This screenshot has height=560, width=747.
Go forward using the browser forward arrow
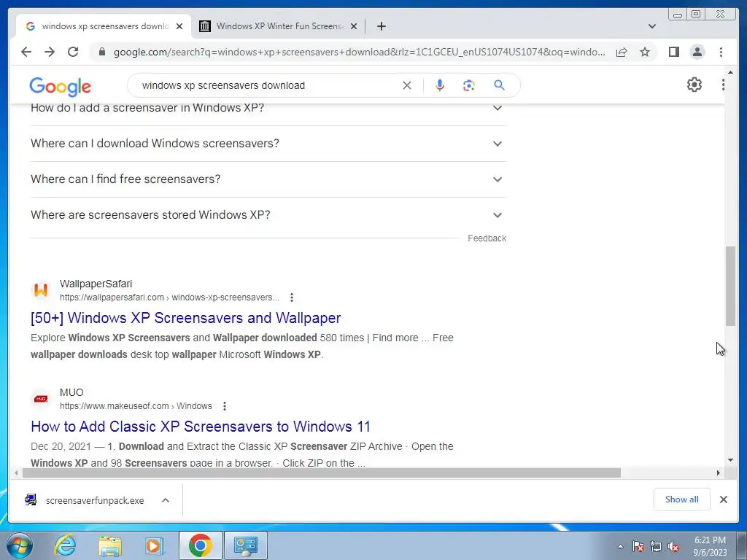coord(50,52)
